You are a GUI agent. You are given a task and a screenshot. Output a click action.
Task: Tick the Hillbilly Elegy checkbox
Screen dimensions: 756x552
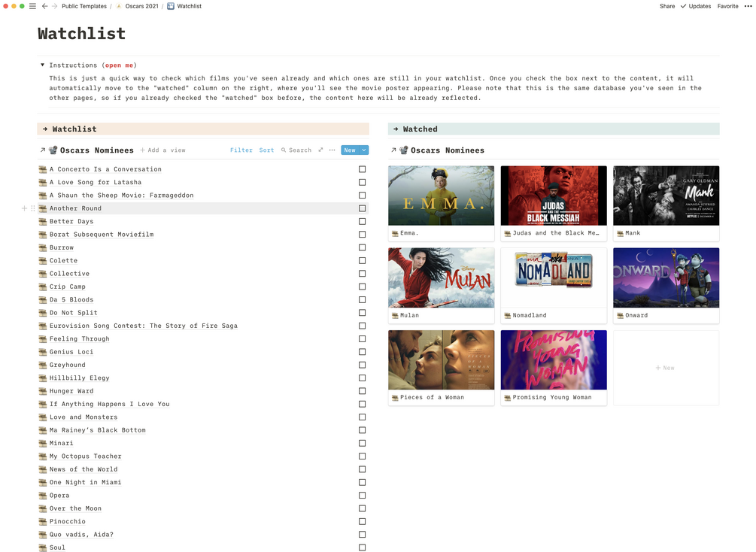click(x=362, y=378)
